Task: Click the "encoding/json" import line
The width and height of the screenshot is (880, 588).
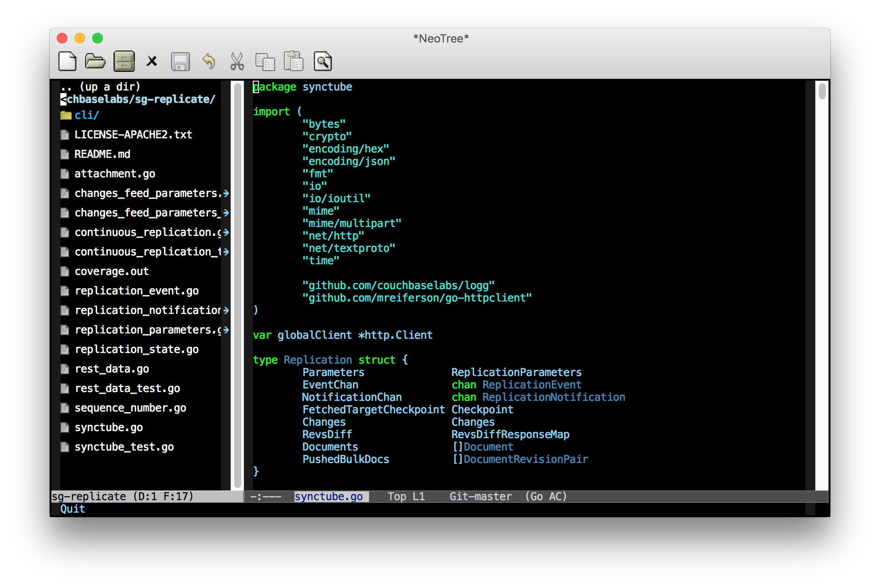Action: [x=349, y=161]
